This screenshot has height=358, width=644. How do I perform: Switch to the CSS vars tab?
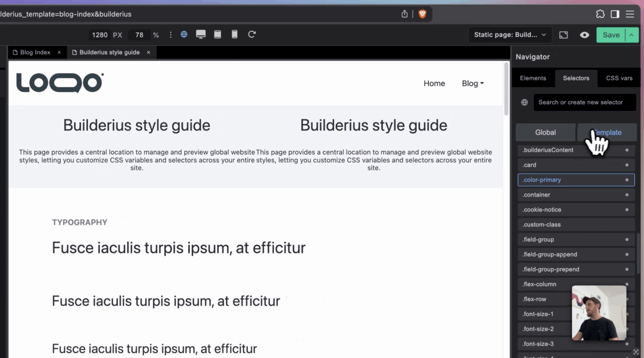619,78
